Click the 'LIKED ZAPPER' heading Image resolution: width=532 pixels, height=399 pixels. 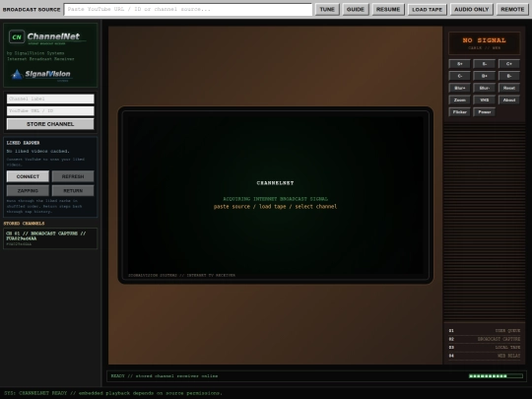[x=23, y=143]
